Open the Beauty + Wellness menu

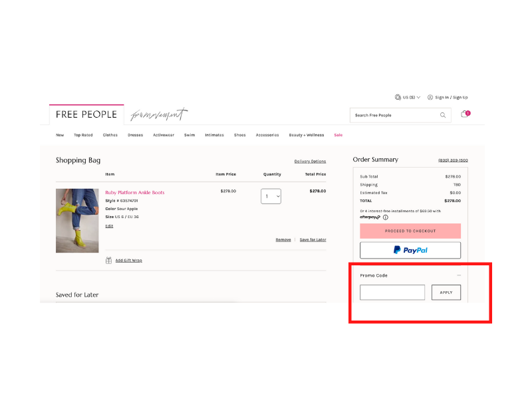coord(306,135)
